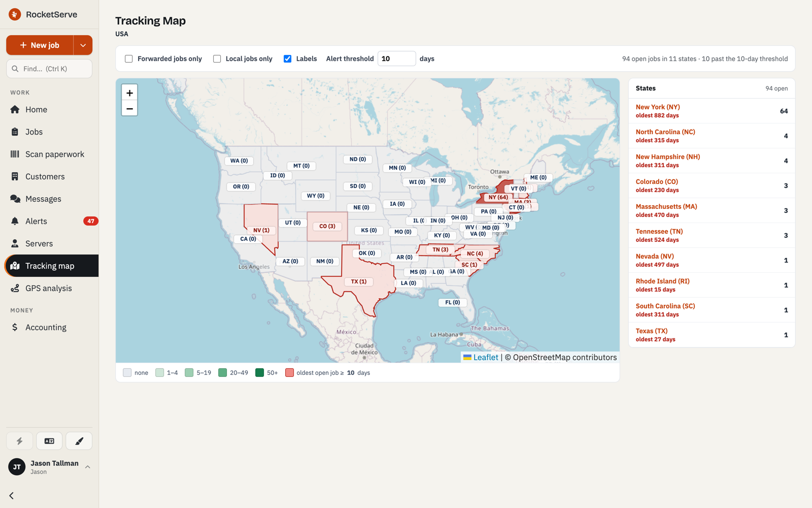Click the GPS analysis route icon

[x=15, y=288]
